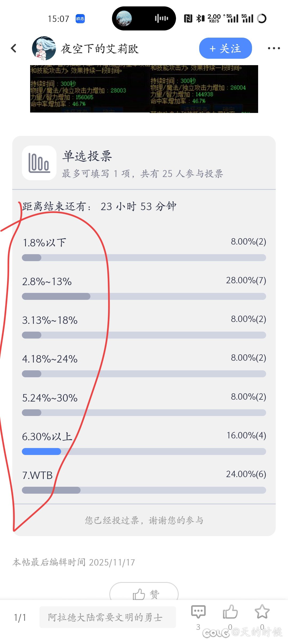
Task: Tap the star favorite icon
Action: click(262, 612)
